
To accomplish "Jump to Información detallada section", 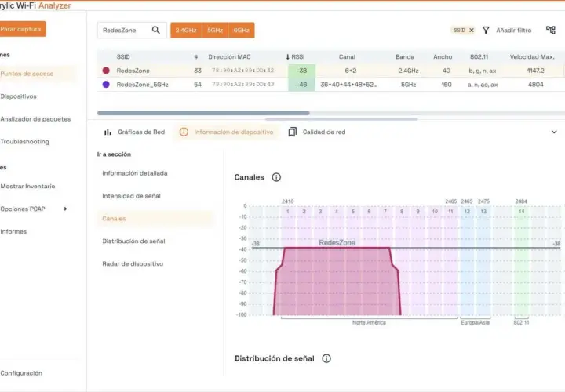I will (x=135, y=173).
